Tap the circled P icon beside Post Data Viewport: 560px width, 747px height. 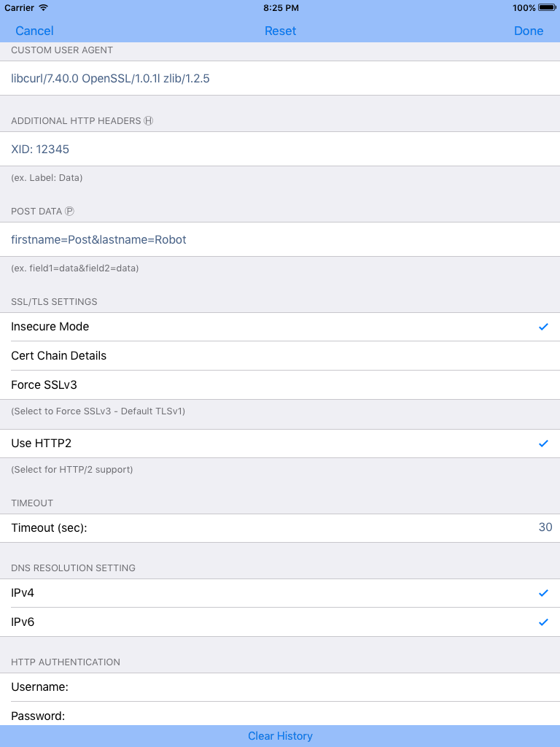pos(69,211)
